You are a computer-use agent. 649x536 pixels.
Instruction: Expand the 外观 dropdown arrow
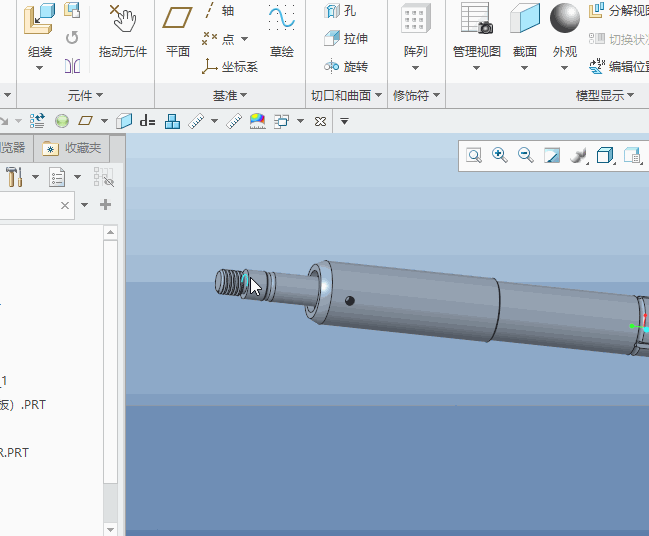pyautogui.click(x=565, y=68)
